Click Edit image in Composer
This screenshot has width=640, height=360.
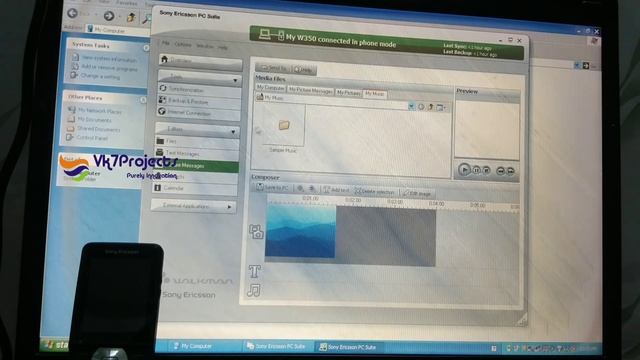pos(417,193)
